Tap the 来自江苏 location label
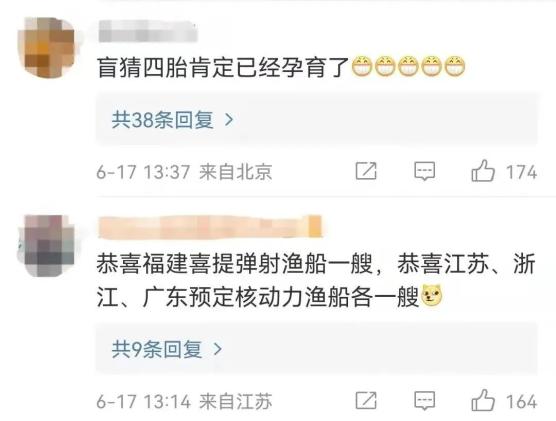This screenshot has height=421, width=556. (x=235, y=401)
